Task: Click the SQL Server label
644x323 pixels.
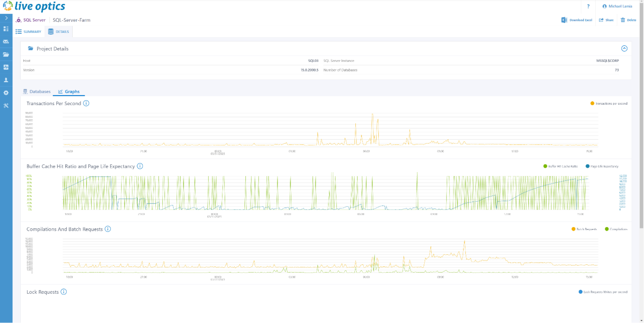Action: [34, 20]
